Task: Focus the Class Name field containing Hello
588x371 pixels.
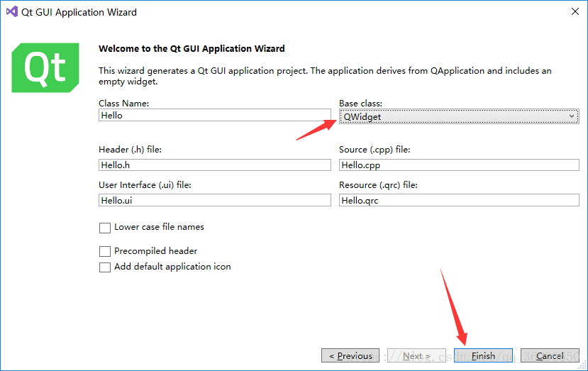Action: (215, 115)
